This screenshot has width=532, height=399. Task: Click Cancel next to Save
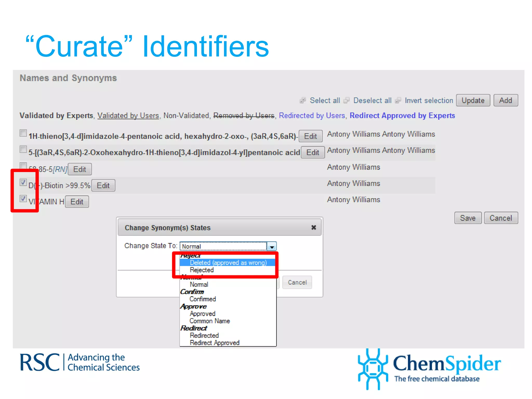tap(501, 218)
